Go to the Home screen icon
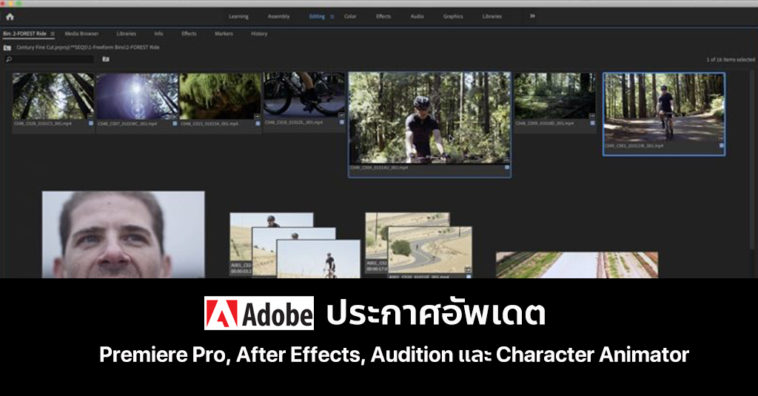This screenshot has height=396, width=758. [10, 16]
